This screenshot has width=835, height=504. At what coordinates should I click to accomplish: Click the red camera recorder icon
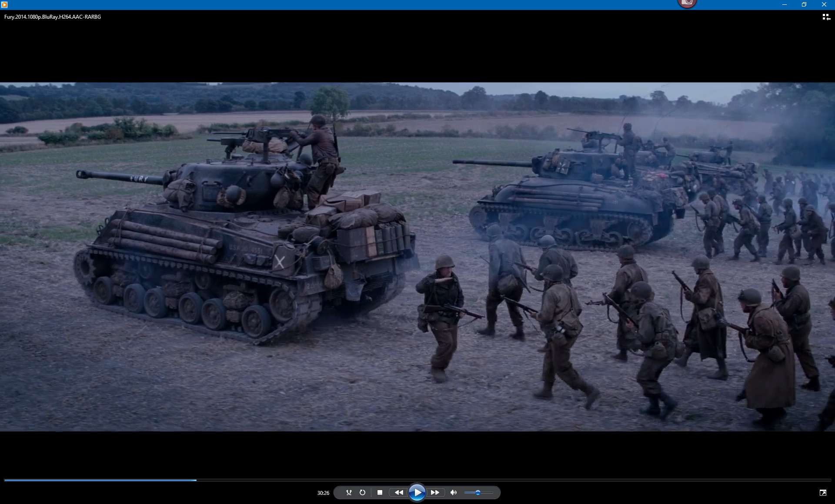tap(687, 3)
